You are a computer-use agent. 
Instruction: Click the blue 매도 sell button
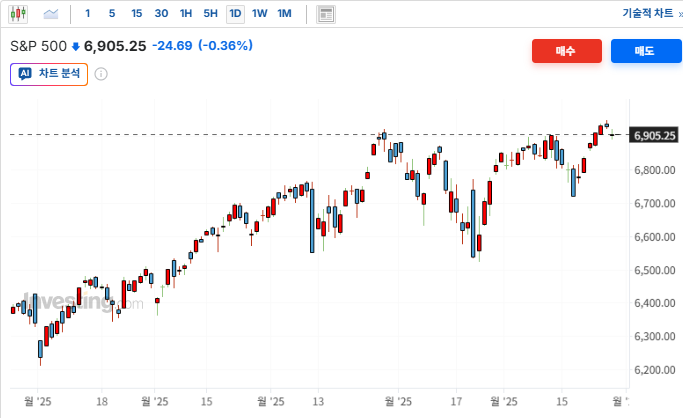[x=646, y=51]
